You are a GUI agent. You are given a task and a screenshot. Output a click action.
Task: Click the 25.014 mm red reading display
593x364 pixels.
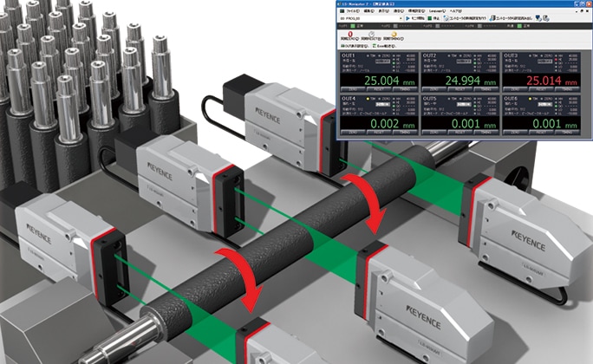[x=541, y=81]
